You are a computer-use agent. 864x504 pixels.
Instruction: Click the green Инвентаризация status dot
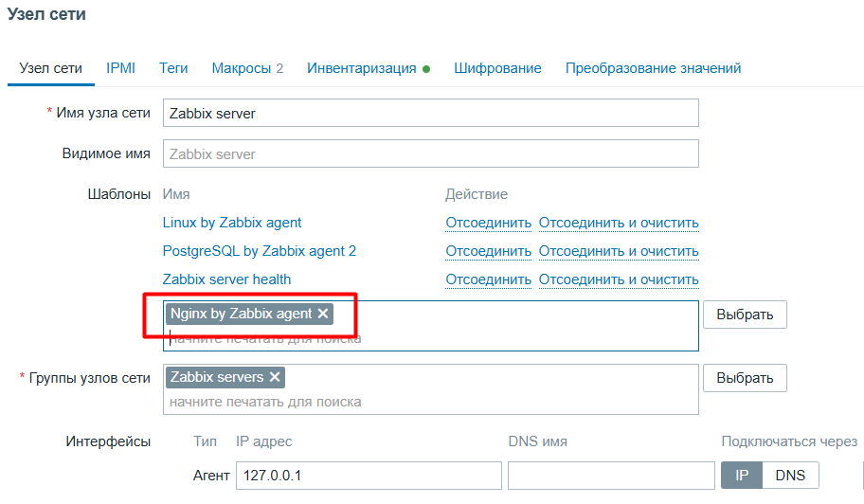click(x=426, y=69)
